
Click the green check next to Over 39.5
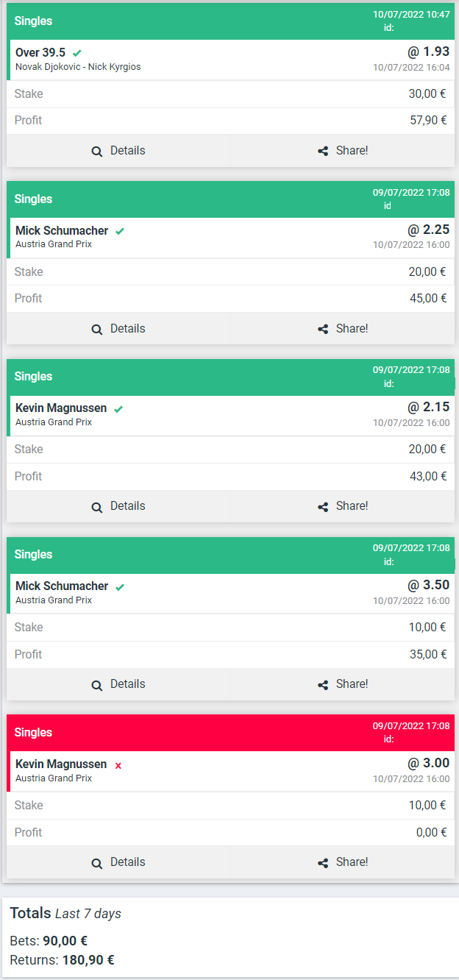(77, 53)
